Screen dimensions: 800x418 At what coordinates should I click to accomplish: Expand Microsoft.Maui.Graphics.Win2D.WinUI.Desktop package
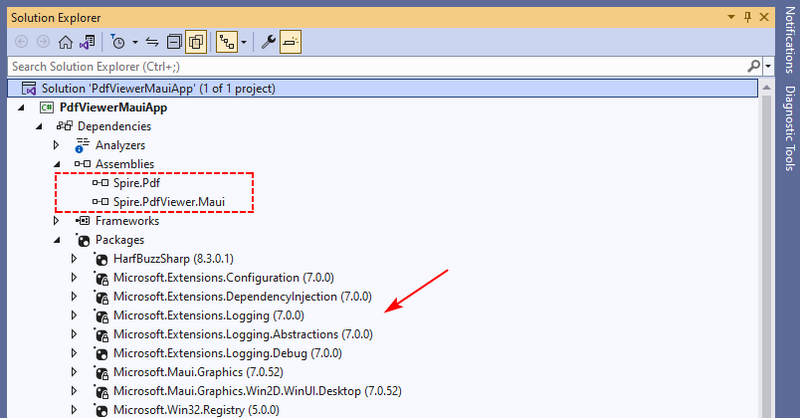[x=74, y=391]
